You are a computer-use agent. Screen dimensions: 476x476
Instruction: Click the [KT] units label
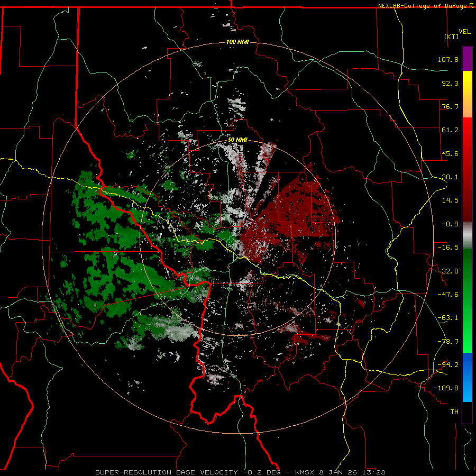(x=451, y=36)
